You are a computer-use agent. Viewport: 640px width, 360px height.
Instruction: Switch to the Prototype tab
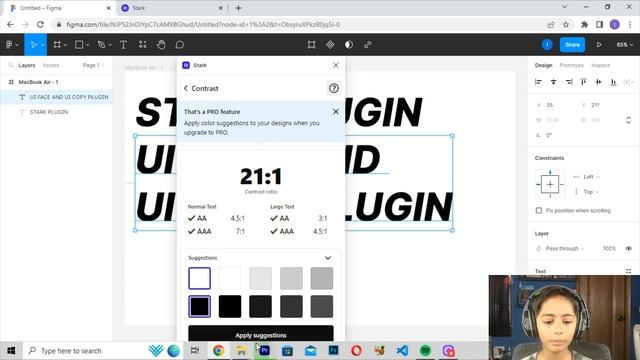click(571, 65)
